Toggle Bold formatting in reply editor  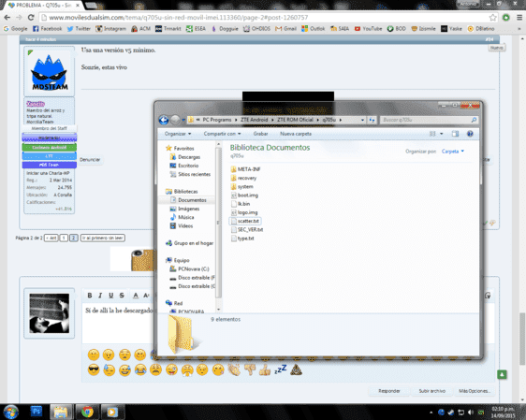click(x=90, y=296)
